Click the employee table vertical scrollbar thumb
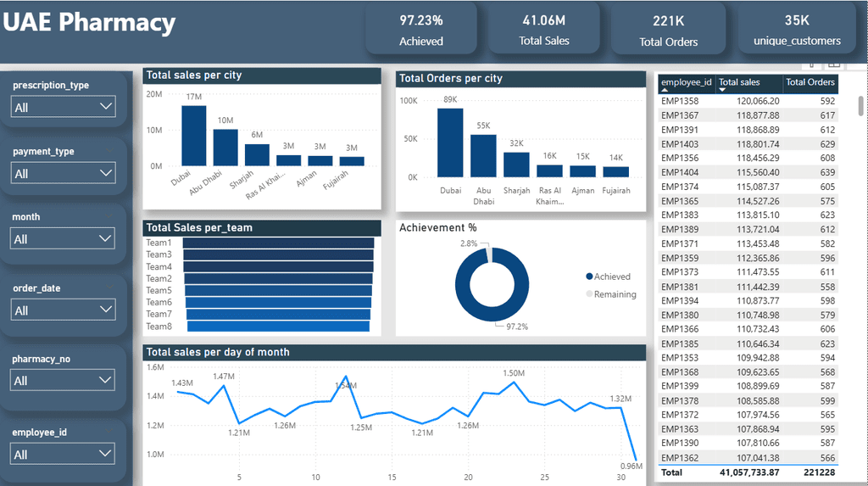This screenshot has width=868, height=486. pos(861,105)
